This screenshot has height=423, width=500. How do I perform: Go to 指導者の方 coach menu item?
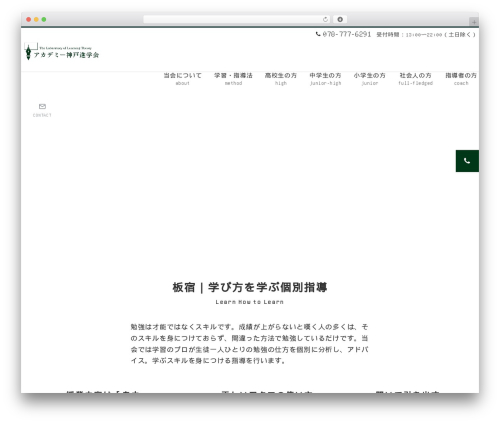(x=461, y=79)
